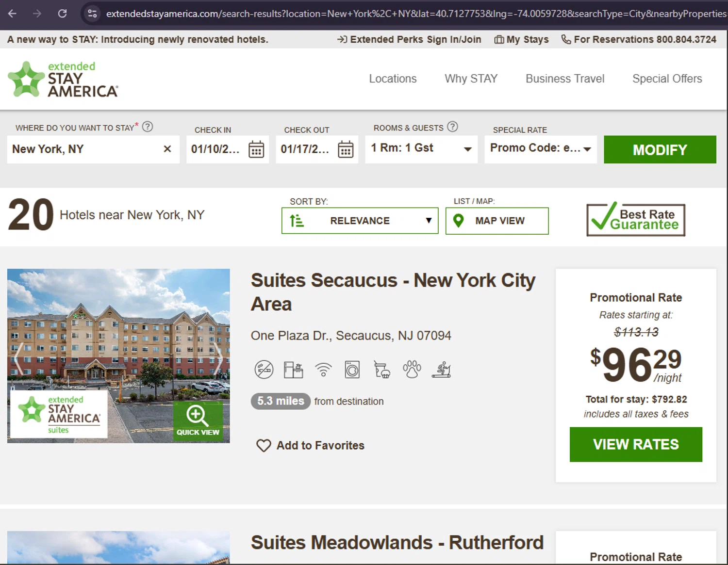Image resolution: width=728 pixels, height=565 pixels.
Task: Click the non-smoking amenity icon
Action: click(264, 370)
